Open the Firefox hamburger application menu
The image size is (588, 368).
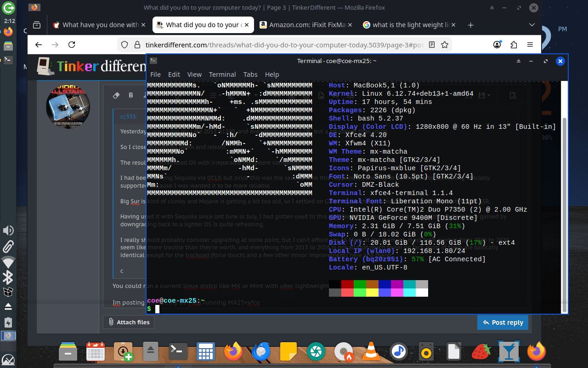coord(530,45)
